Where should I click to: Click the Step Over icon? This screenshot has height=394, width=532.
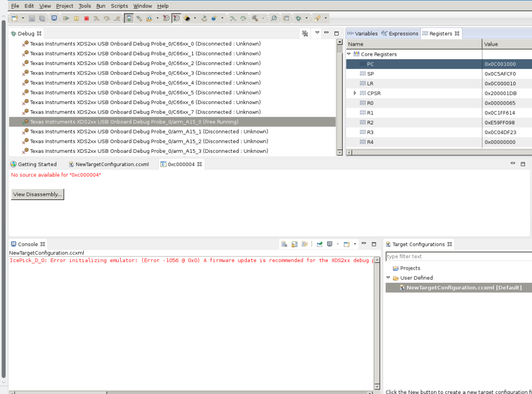[x=107, y=18]
